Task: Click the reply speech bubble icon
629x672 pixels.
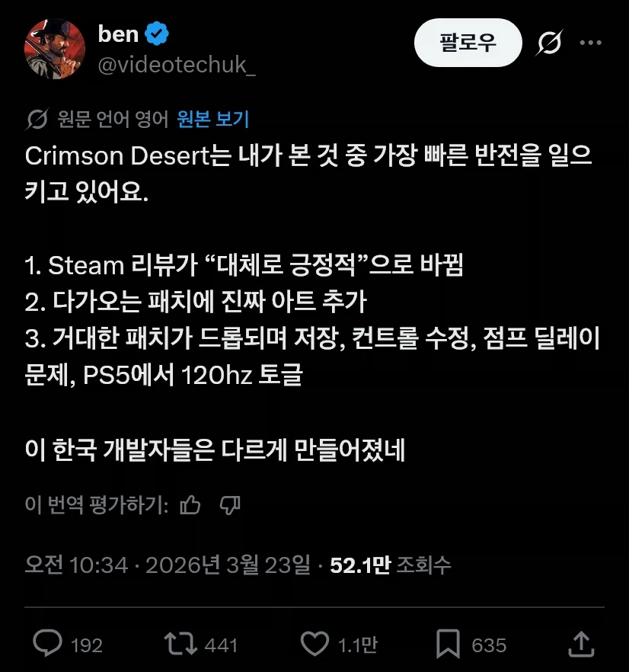Action: pyautogui.click(x=48, y=645)
